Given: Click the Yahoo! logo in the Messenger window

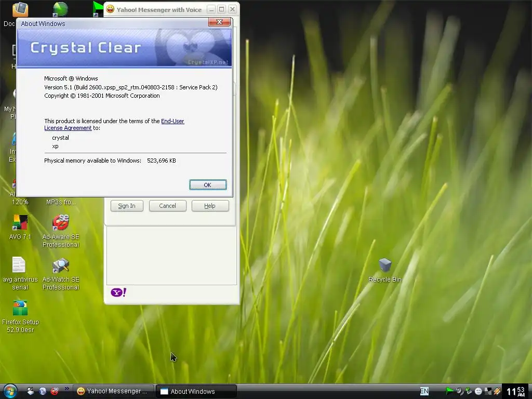Looking at the screenshot, I should point(118,292).
